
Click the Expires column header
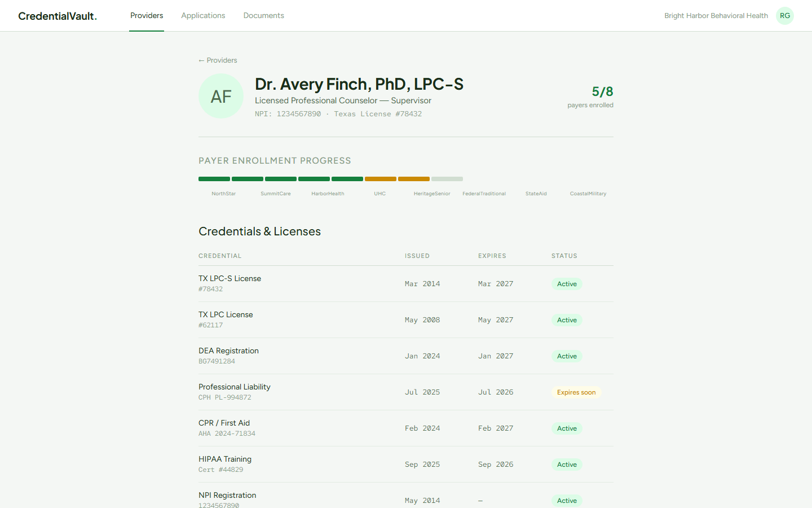click(492, 256)
